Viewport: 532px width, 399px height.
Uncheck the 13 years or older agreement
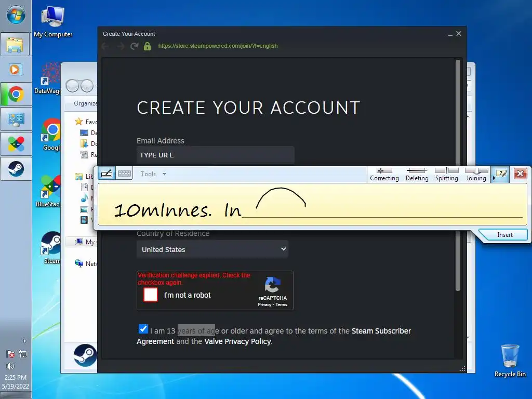pyautogui.click(x=143, y=329)
